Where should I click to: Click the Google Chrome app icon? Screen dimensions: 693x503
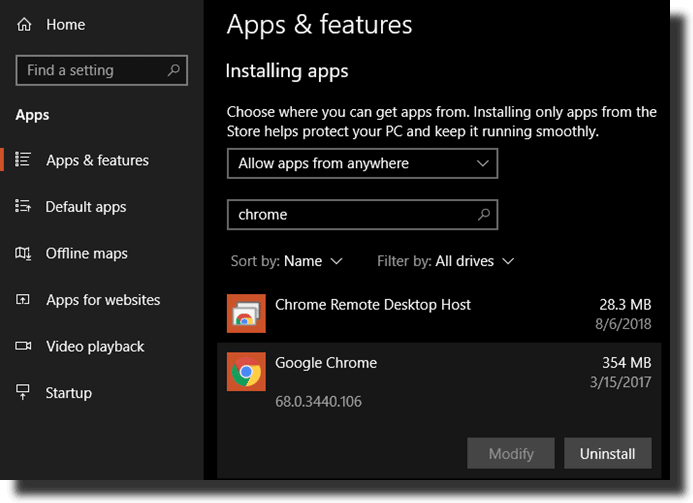246,372
